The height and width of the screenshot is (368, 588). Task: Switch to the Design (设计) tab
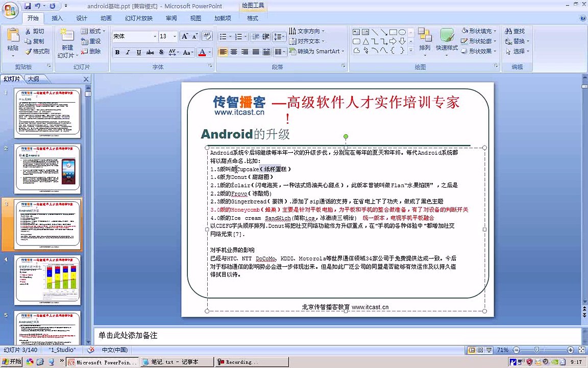[81, 18]
